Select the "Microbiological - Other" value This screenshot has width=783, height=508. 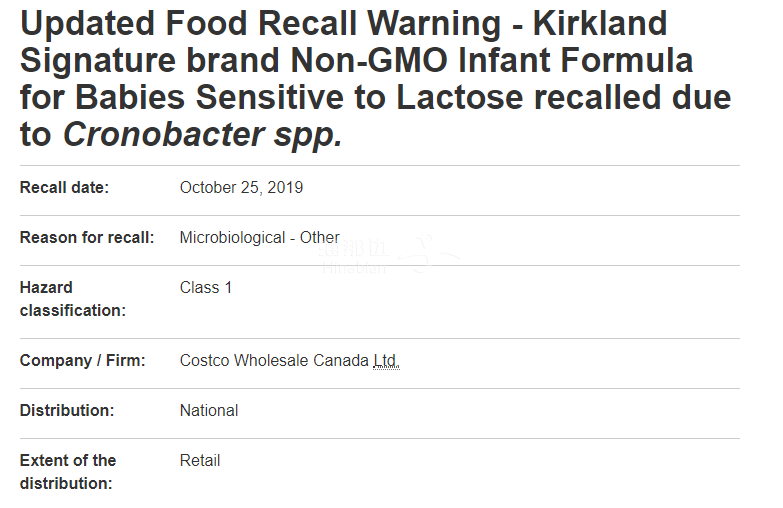(x=260, y=237)
